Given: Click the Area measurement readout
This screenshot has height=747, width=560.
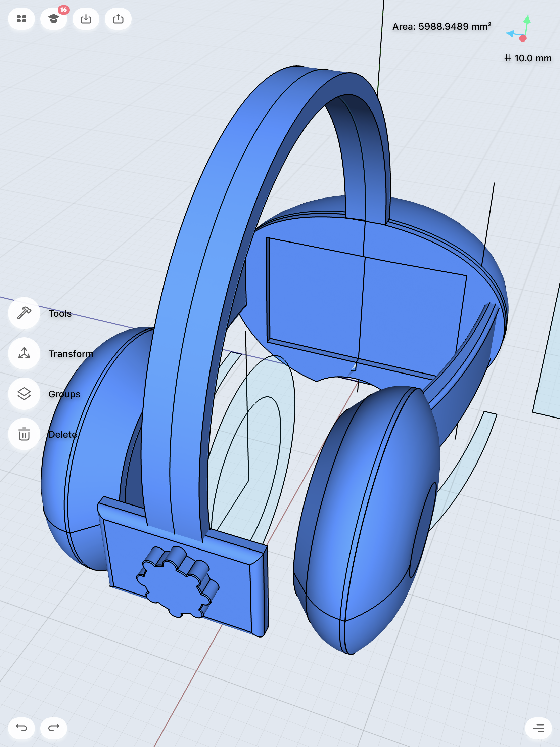Looking at the screenshot, I should click(441, 26).
